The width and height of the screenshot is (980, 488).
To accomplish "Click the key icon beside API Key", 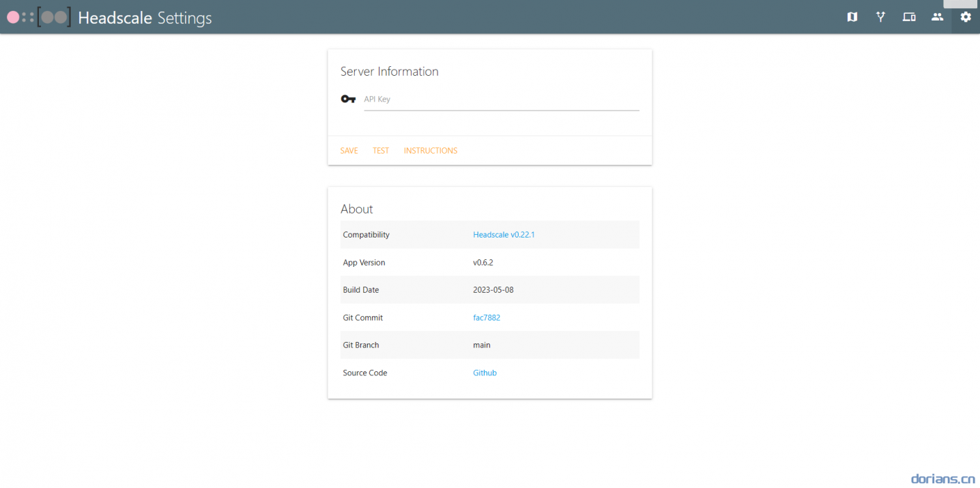I will click(x=348, y=99).
